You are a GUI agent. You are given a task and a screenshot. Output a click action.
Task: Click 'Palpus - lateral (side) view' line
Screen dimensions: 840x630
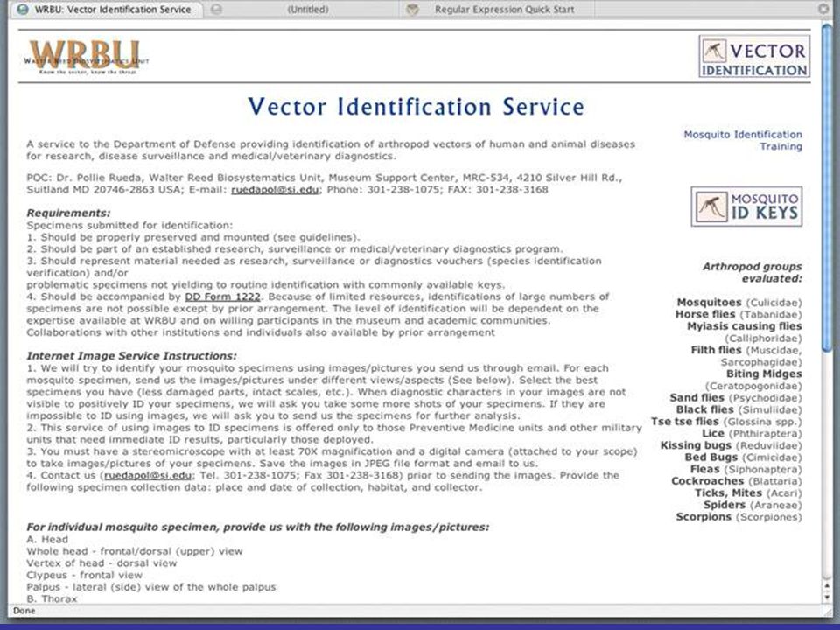tap(151, 587)
